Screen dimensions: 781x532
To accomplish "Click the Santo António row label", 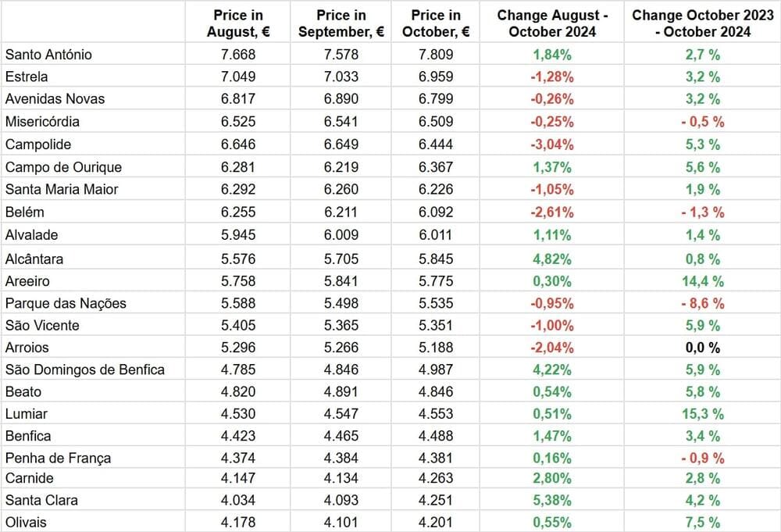I will tap(48, 55).
